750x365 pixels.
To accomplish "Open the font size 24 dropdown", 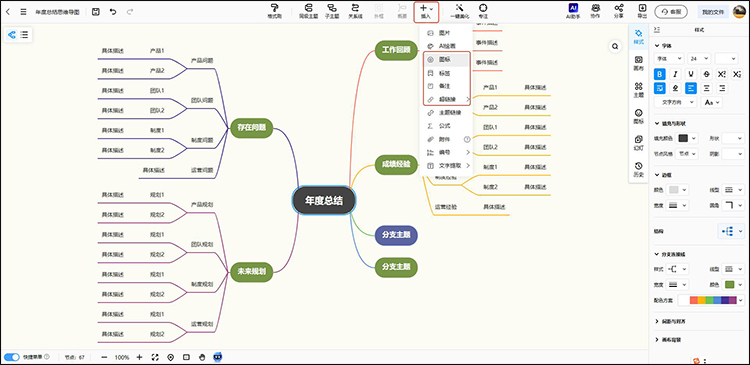I will click(x=699, y=59).
